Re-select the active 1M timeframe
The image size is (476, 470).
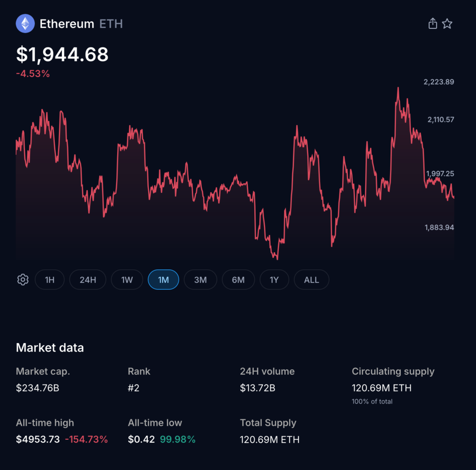(x=163, y=280)
